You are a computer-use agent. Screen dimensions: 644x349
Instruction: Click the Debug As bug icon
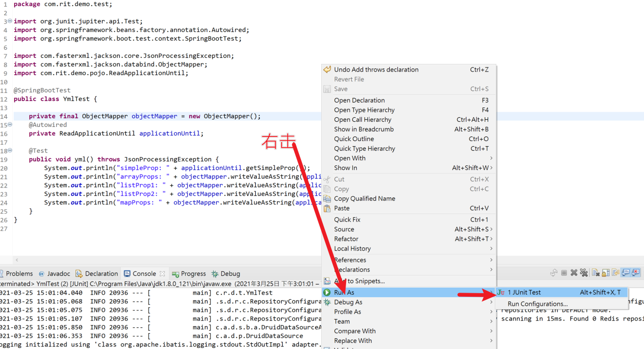327,302
